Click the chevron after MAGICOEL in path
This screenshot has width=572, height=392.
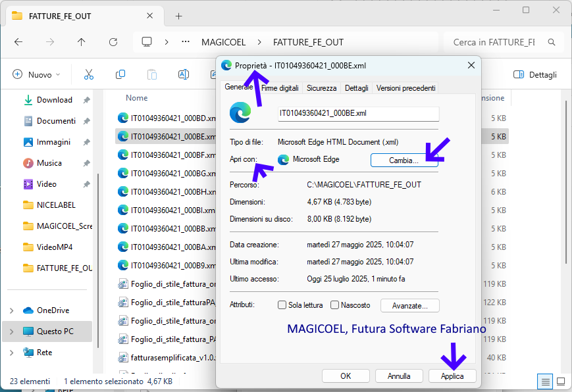(259, 42)
